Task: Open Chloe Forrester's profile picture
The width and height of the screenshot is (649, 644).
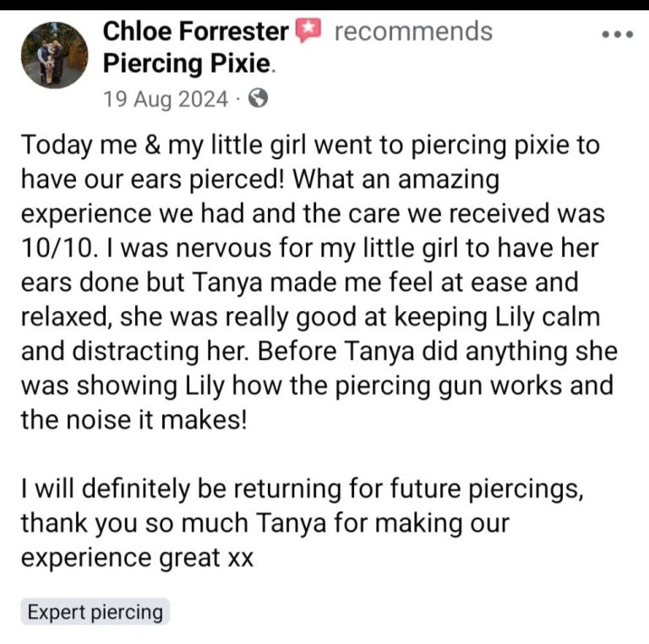Action: click(x=54, y=54)
